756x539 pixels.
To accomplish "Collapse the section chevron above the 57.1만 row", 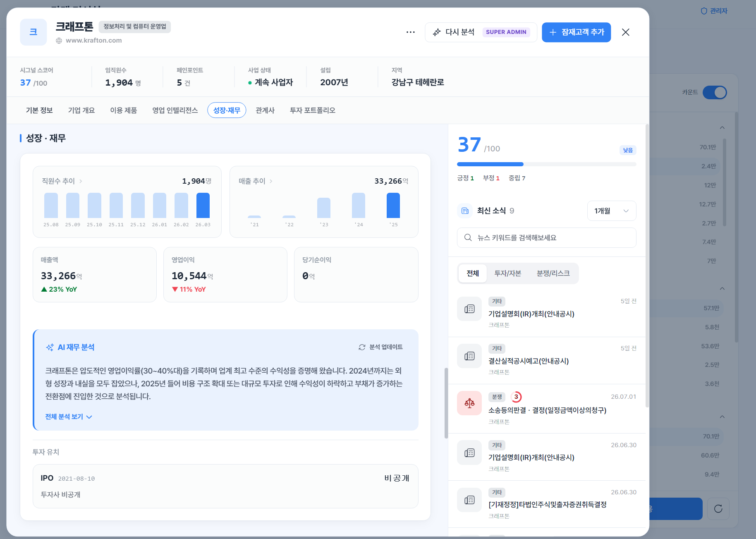I will click(722, 289).
